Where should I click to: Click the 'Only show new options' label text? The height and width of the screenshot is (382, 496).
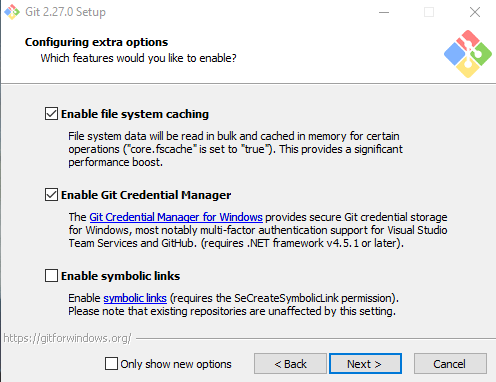(176, 364)
